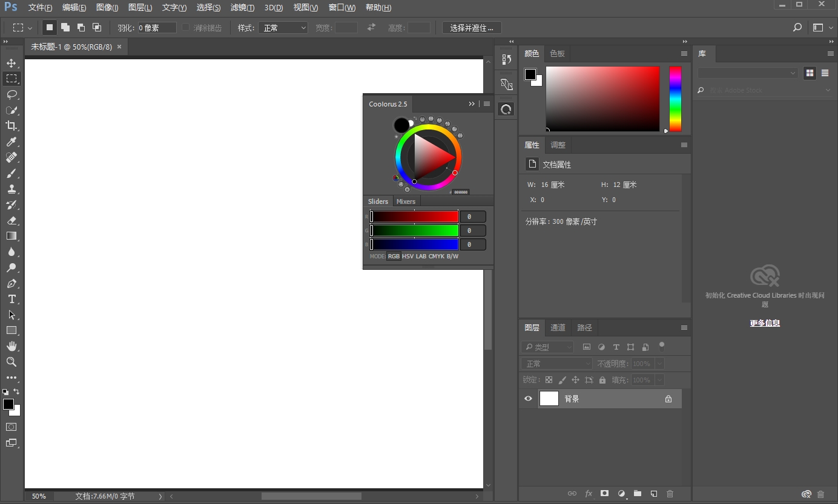The image size is (838, 504).
Task: Switch to the 通道 tab
Action: [557, 327]
